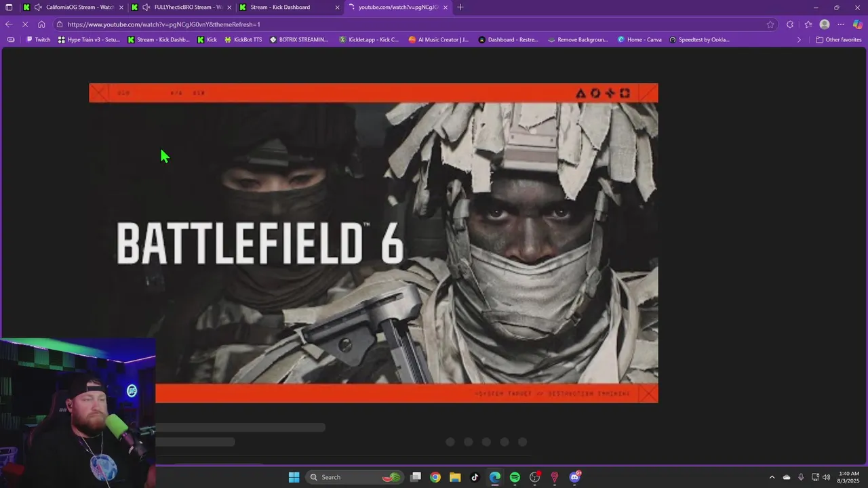Screen dimensions: 868x488
Task: Close the CaliforniaOG Stream tab
Action: pyautogui.click(x=121, y=7)
